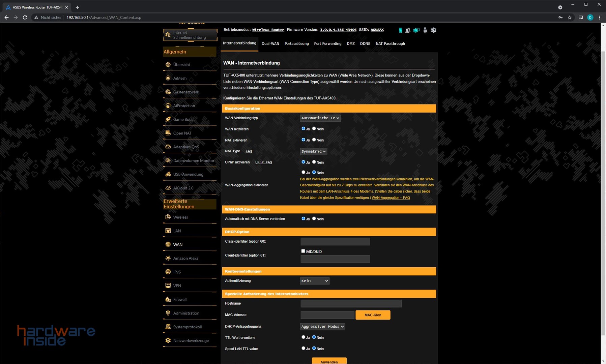Open the DHCP-Anfragefrequenz dropdown
The height and width of the screenshot is (364, 606).
pyautogui.click(x=322, y=327)
